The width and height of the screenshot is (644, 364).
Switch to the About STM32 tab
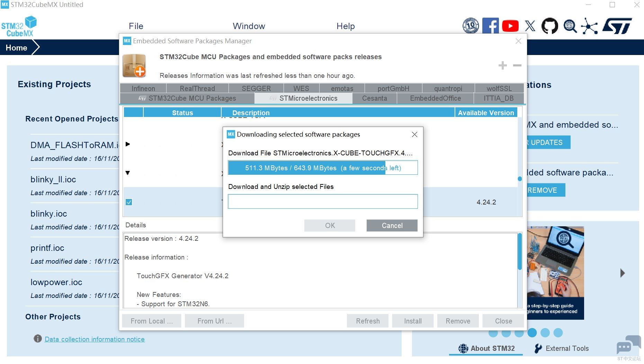(486, 348)
